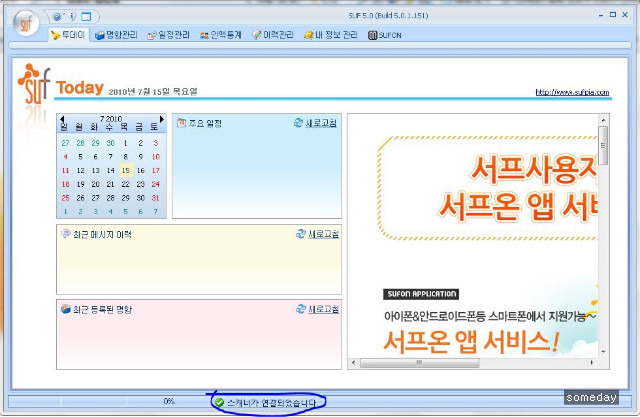Click banner panel scroll down arrow

(x=603, y=351)
